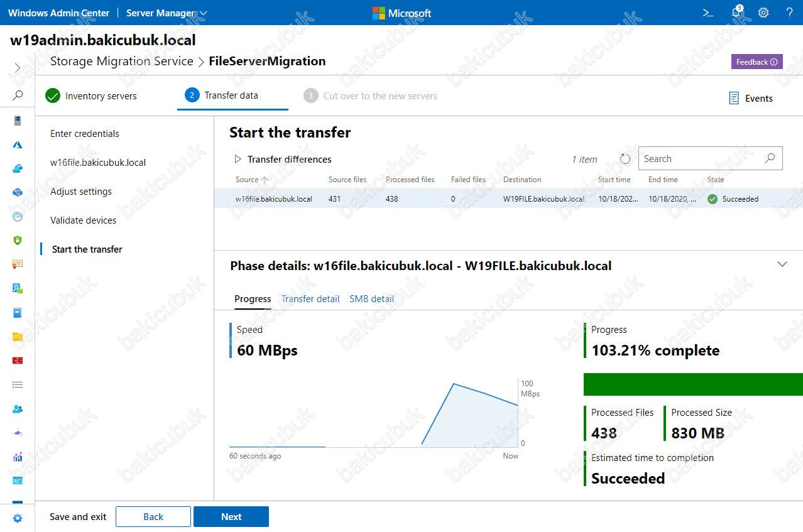Open the Events blue book icon
Image resolution: width=803 pixels, height=532 pixels.
[18, 312]
